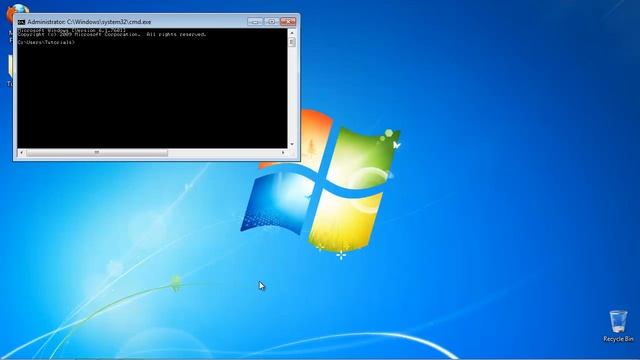Minimize the Command Prompt window

[x=255, y=21]
